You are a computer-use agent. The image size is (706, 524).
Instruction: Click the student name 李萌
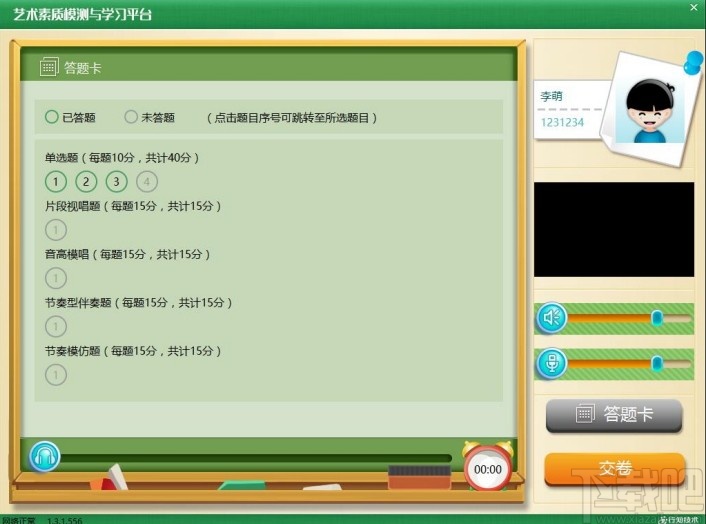point(552,96)
